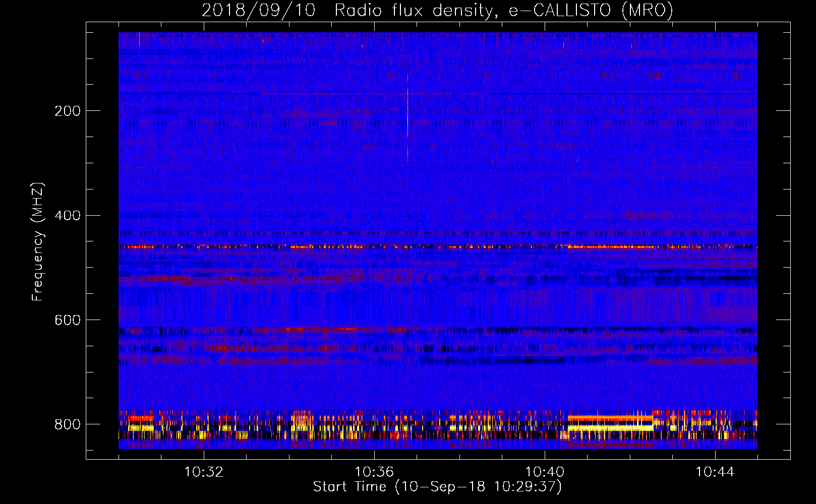This screenshot has height=504, width=816.
Task: Click the 200 frequency tick label
Action: point(68,111)
